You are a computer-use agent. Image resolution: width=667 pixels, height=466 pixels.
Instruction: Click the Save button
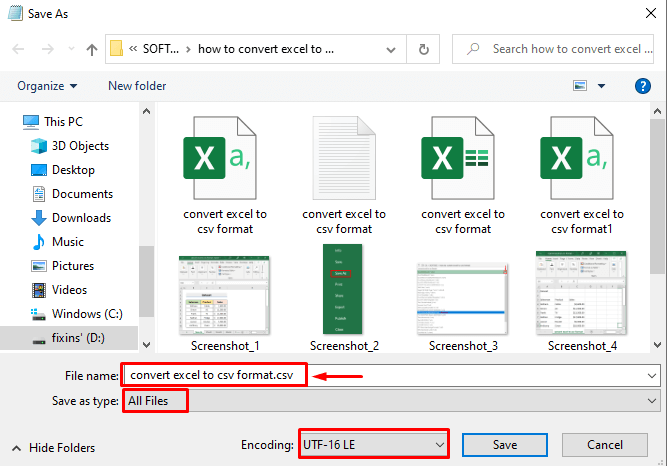505,443
